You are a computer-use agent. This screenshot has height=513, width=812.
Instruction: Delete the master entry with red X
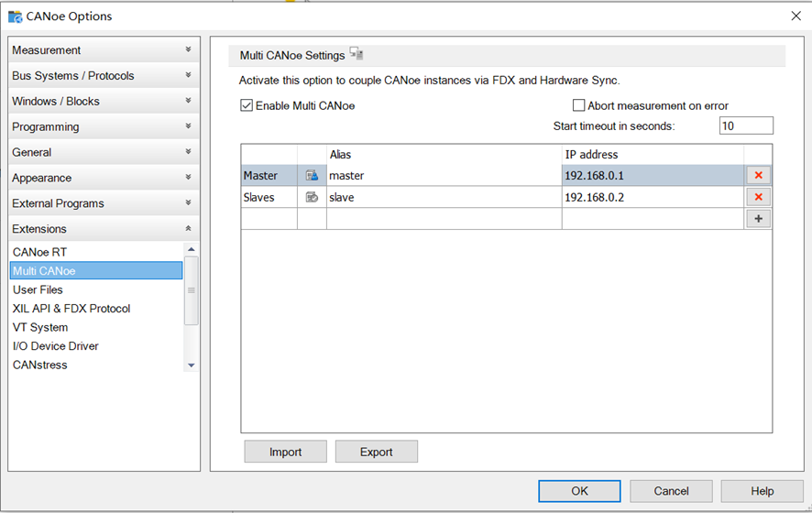pos(758,176)
